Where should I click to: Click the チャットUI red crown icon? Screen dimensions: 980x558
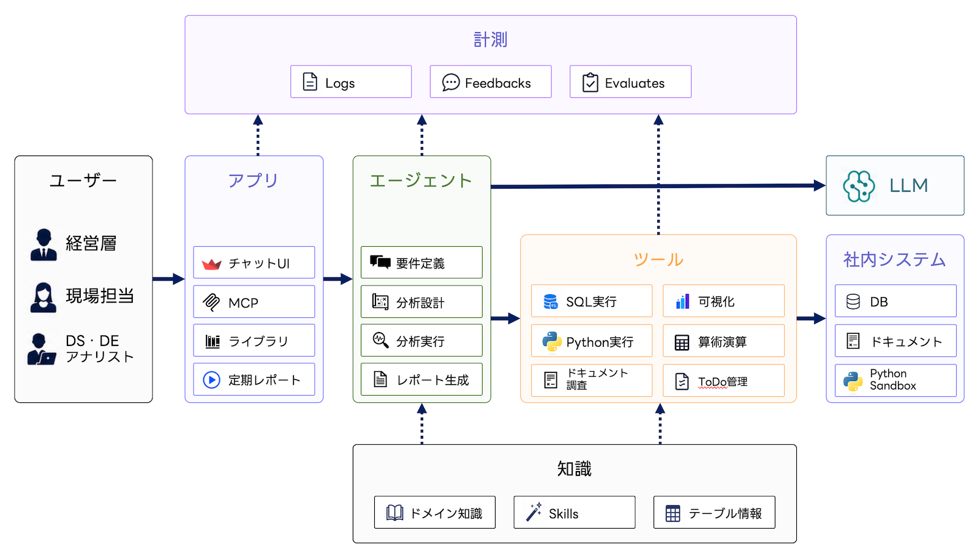211,264
